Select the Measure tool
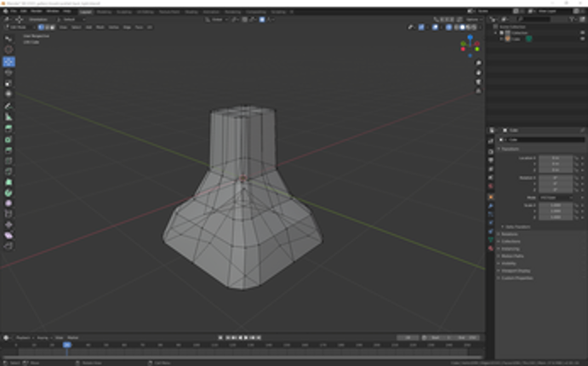Screen dimensions: 588x366 point(9,117)
